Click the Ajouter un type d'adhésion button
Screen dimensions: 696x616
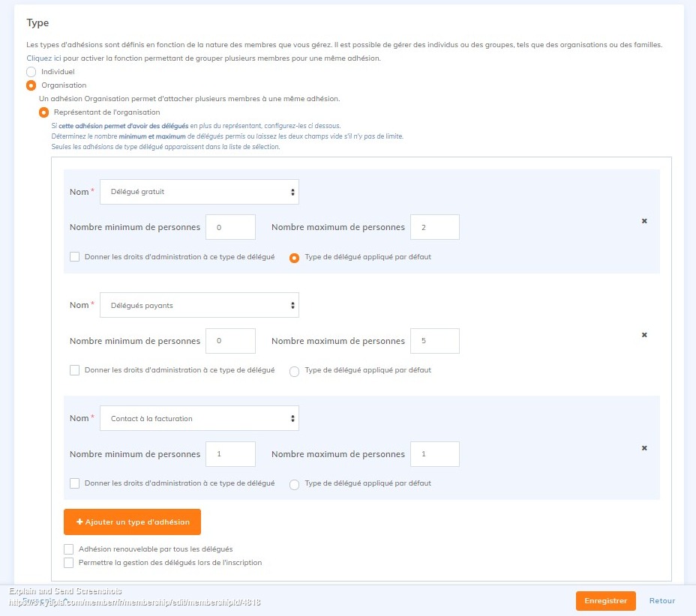coord(132,522)
